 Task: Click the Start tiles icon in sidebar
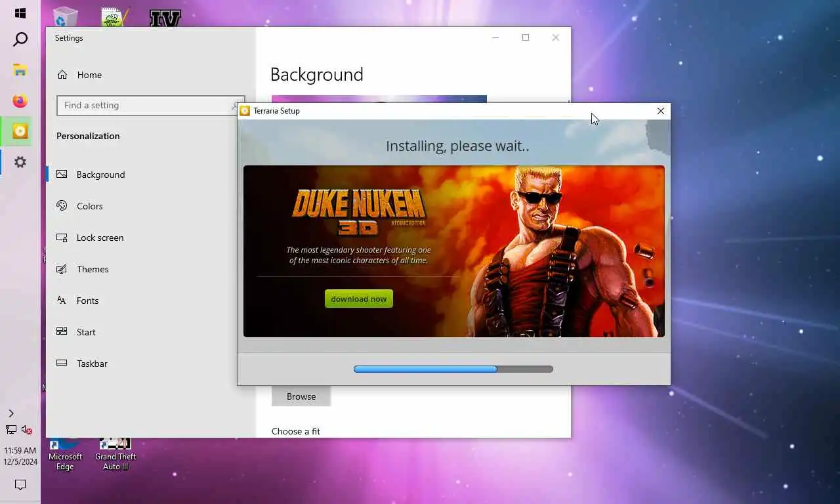(62, 331)
